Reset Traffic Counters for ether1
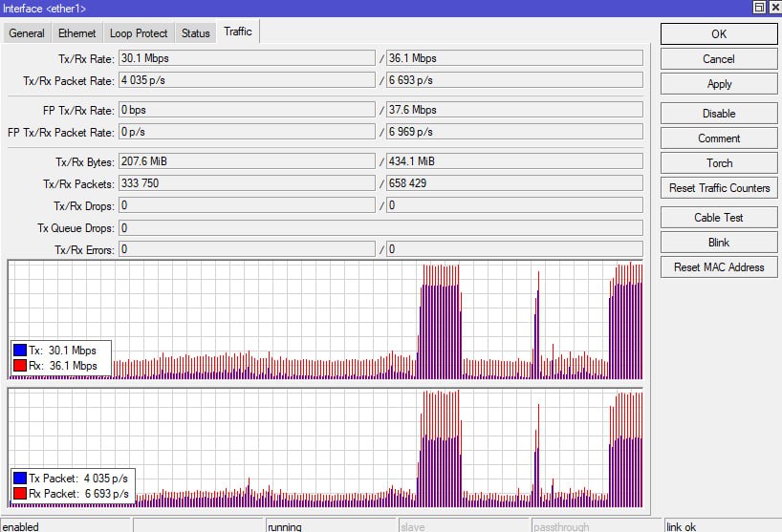 pos(719,188)
